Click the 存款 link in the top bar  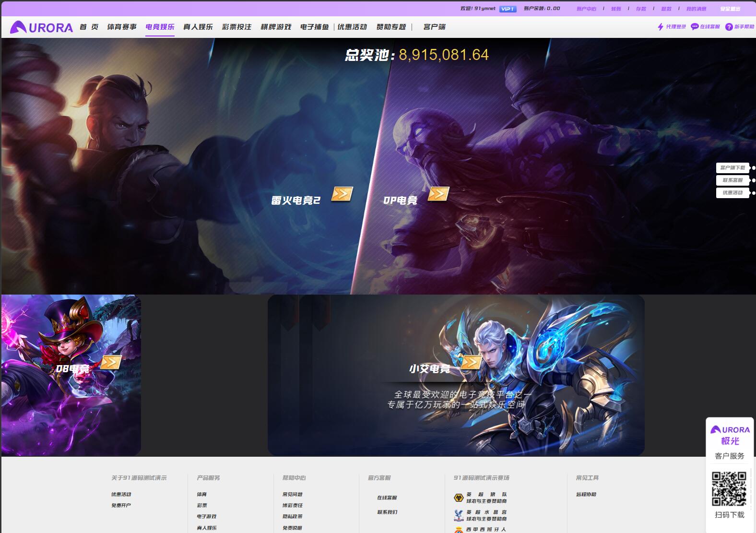tap(641, 9)
